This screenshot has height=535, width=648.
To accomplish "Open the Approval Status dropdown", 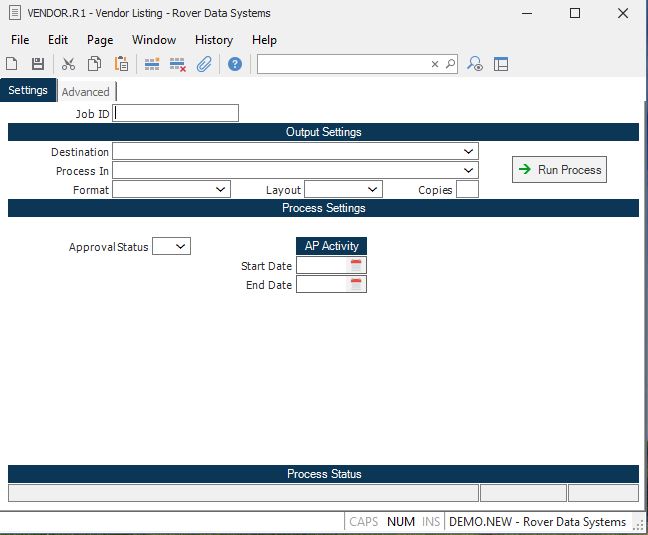I will [x=181, y=246].
